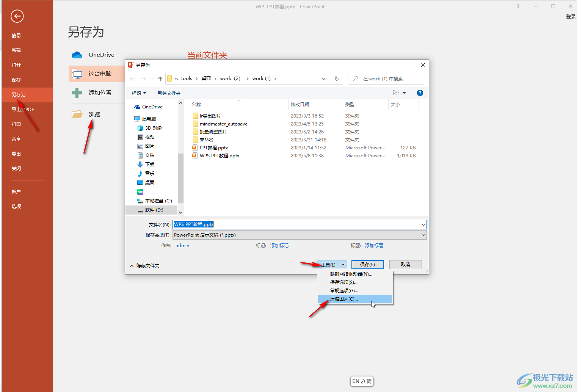Expand the address bar path history dropdown
Viewport: 577px width, 392px height.
[323, 79]
